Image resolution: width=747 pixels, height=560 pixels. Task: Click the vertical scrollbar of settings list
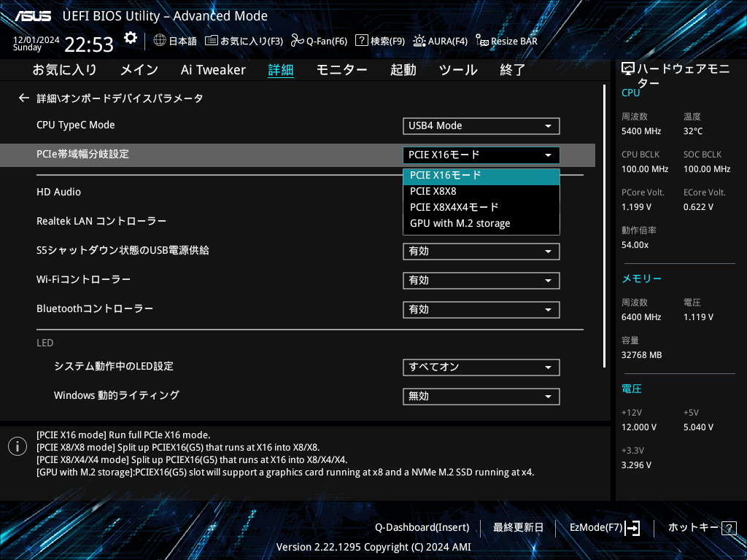click(605, 226)
